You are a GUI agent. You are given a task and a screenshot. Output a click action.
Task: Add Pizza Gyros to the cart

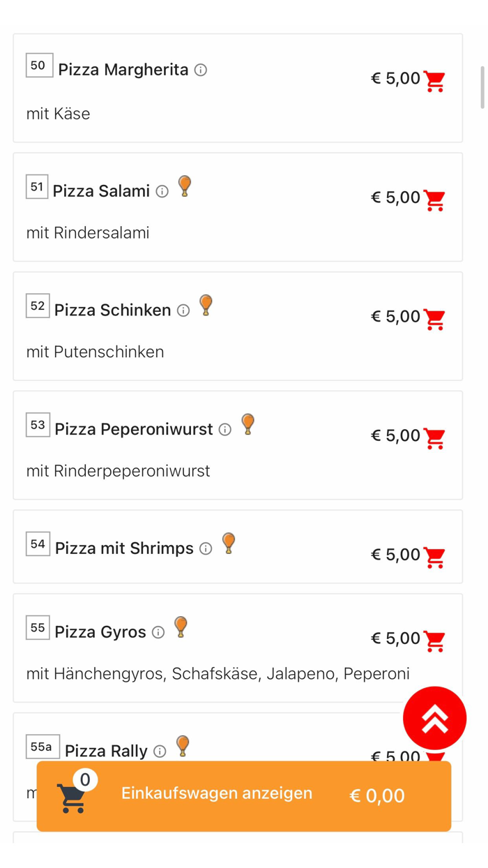434,640
